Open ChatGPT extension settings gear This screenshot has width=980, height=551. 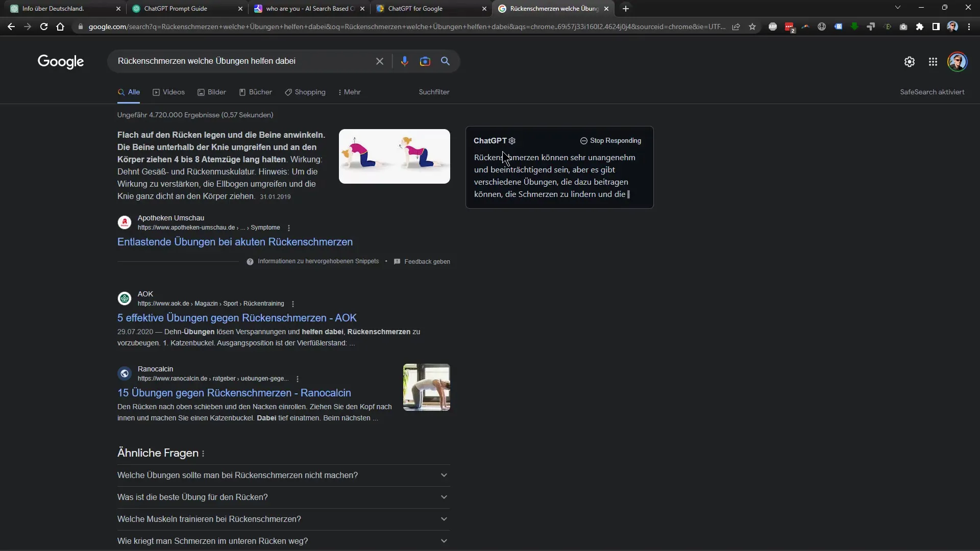(x=512, y=141)
